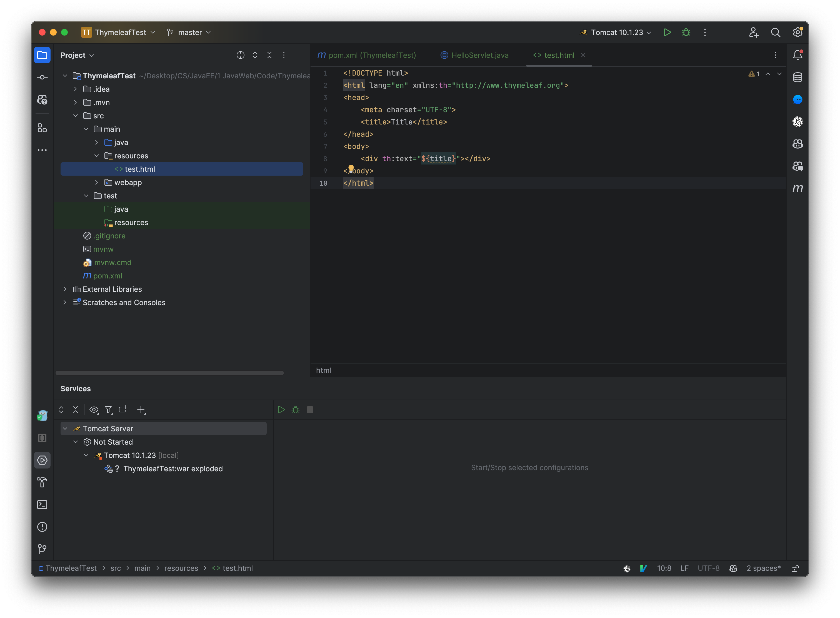Toggle the services preview eye icon
This screenshot has height=618, width=840.
(94, 410)
